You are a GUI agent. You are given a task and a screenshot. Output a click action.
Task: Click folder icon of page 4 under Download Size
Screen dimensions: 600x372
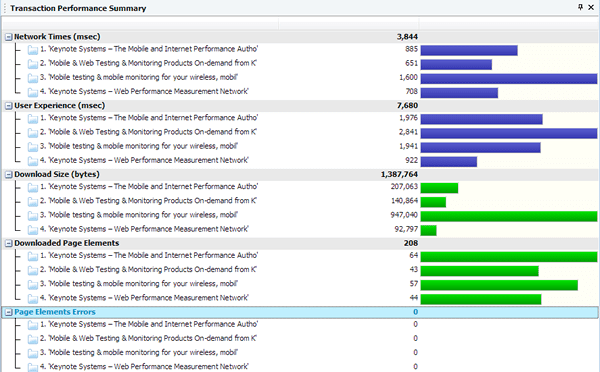tap(33, 230)
